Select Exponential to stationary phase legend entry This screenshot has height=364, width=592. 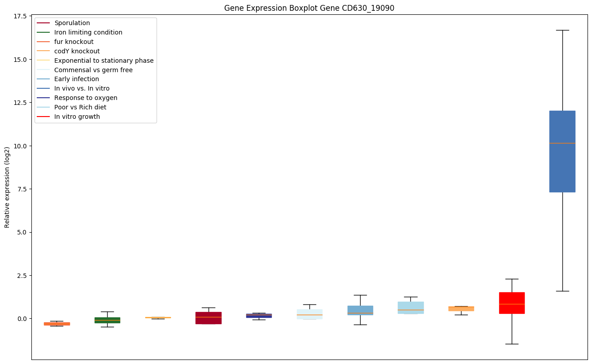pos(104,61)
